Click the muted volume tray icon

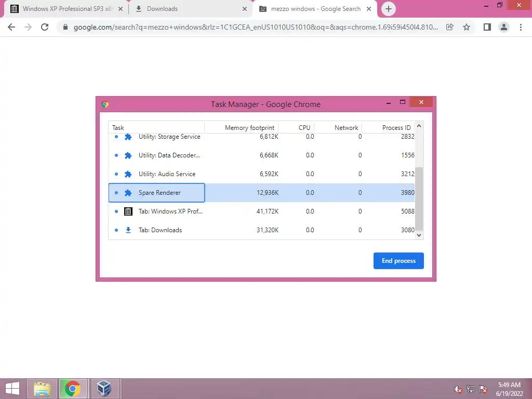click(x=458, y=389)
